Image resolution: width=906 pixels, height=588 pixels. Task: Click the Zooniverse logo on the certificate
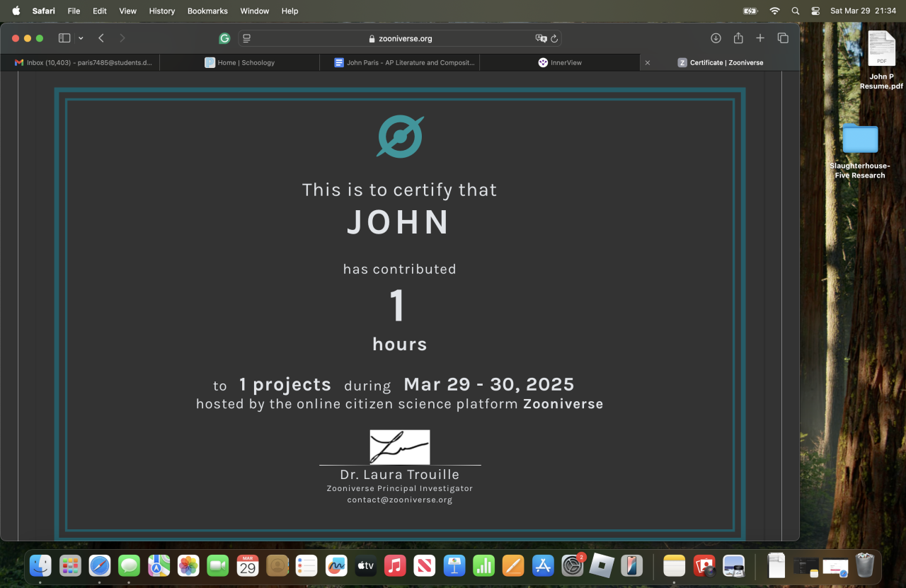pos(400,137)
